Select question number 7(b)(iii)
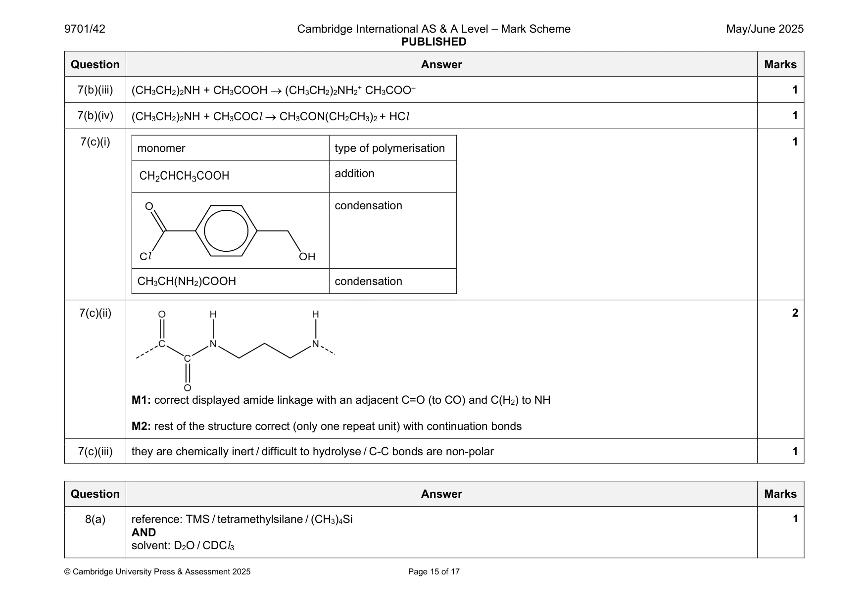 95,90
